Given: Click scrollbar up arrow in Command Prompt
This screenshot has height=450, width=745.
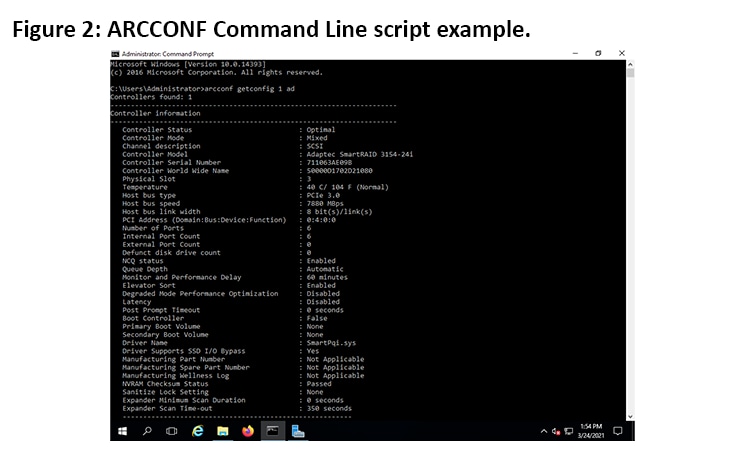Looking at the screenshot, I should (630, 64).
